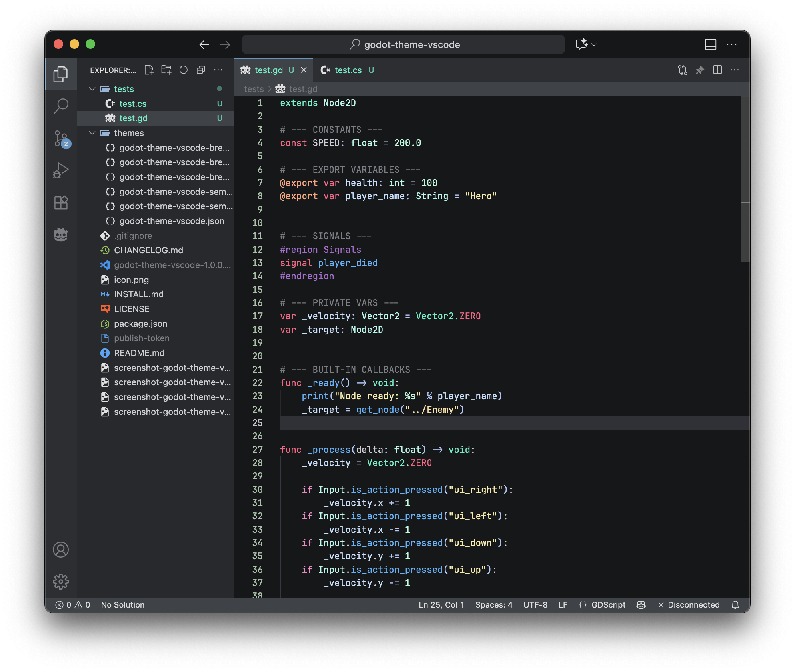Open Godot Tools panel in activity bar
The height and width of the screenshot is (672, 795).
[61, 234]
